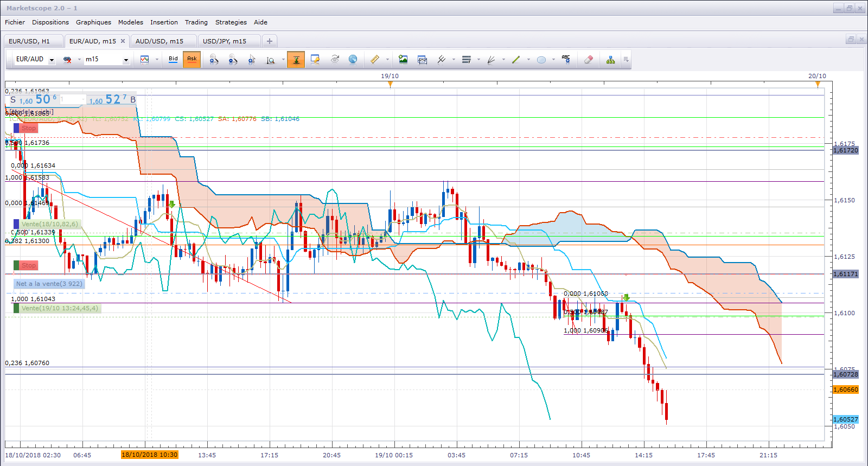
Task: Toggle the orange vertical cursor mode button
Action: (296, 60)
